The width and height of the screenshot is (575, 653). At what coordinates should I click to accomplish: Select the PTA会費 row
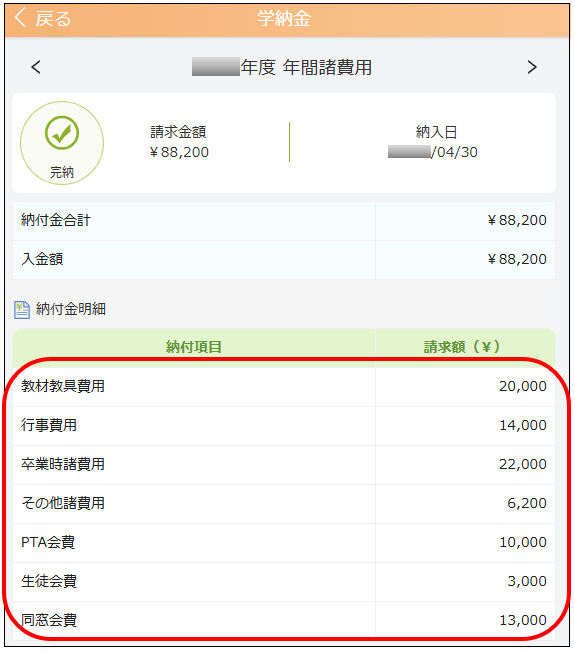284,543
